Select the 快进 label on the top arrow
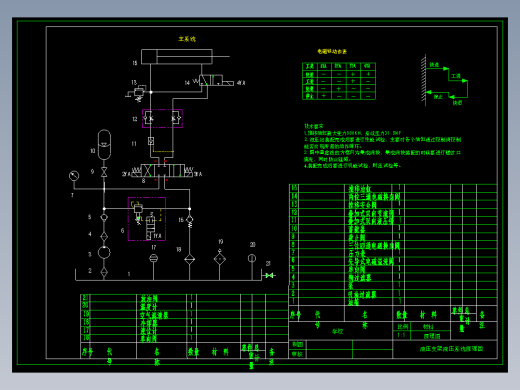Screen dimensions: 520x390 (x=434, y=65)
